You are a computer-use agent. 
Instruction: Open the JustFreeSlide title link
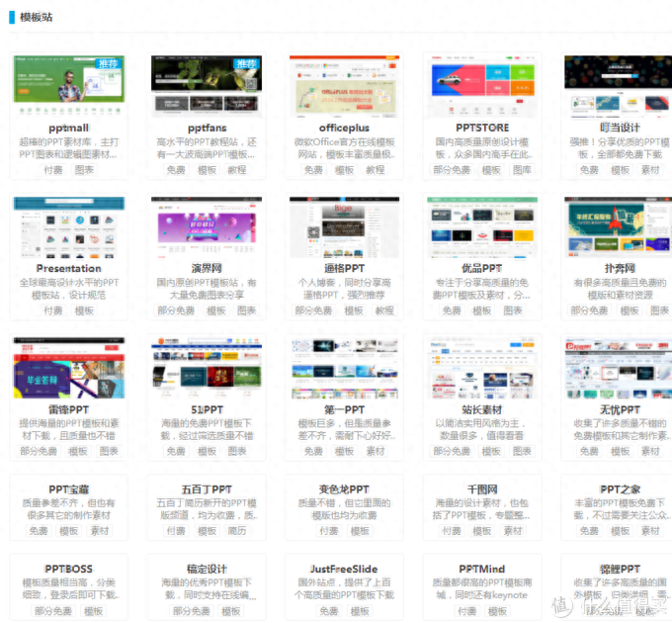click(344, 569)
